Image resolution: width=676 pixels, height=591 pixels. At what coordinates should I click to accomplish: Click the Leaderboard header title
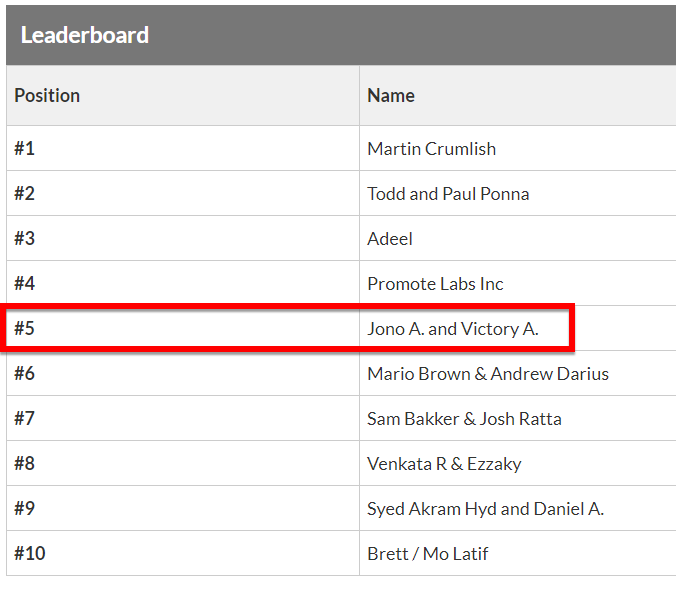[84, 35]
